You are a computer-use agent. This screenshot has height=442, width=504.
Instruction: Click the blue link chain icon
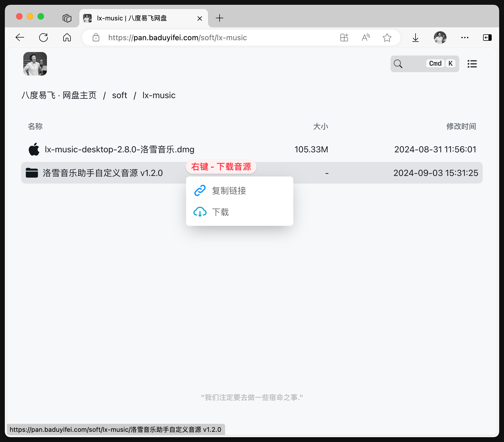(200, 191)
